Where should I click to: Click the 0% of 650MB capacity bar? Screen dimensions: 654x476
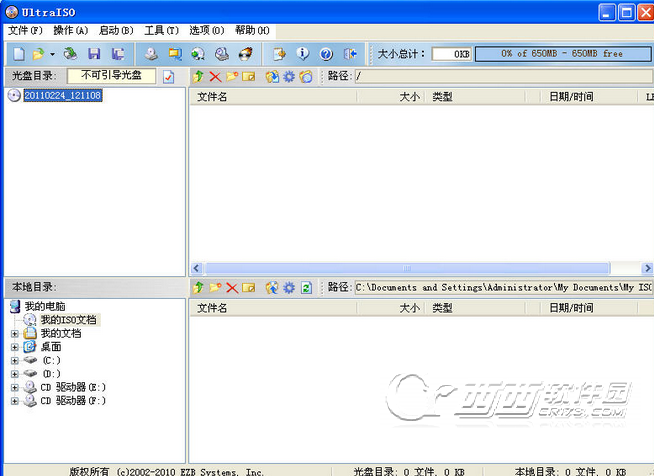[x=563, y=54]
